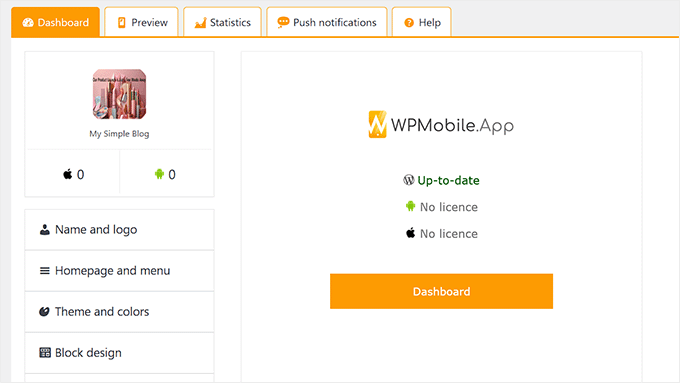
Task: Open Block design settings
Action: 119,353
